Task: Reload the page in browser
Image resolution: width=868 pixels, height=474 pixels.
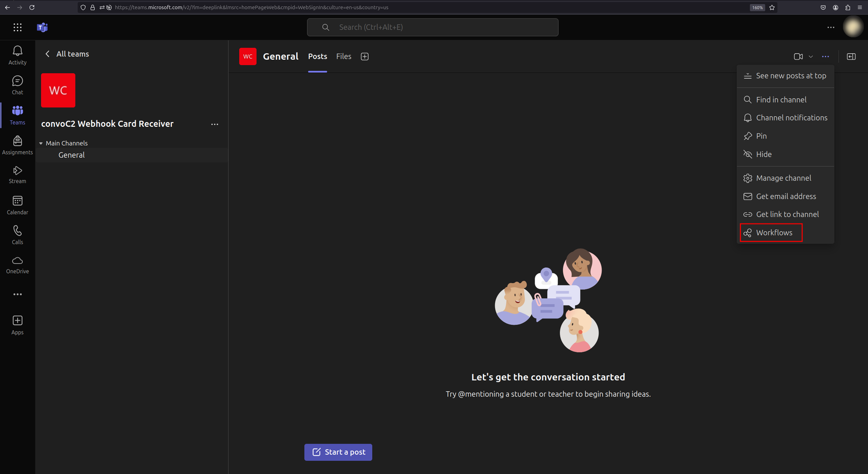Action: tap(32, 8)
